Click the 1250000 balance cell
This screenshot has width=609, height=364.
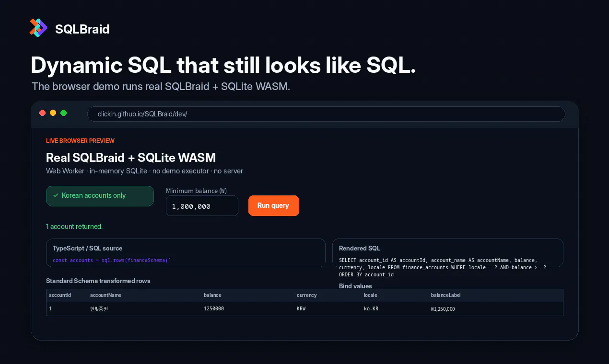click(214, 309)
